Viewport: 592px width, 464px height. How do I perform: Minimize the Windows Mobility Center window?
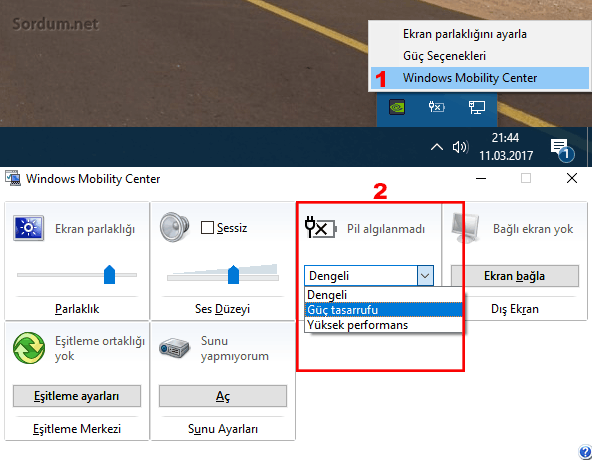coord(481,178)
